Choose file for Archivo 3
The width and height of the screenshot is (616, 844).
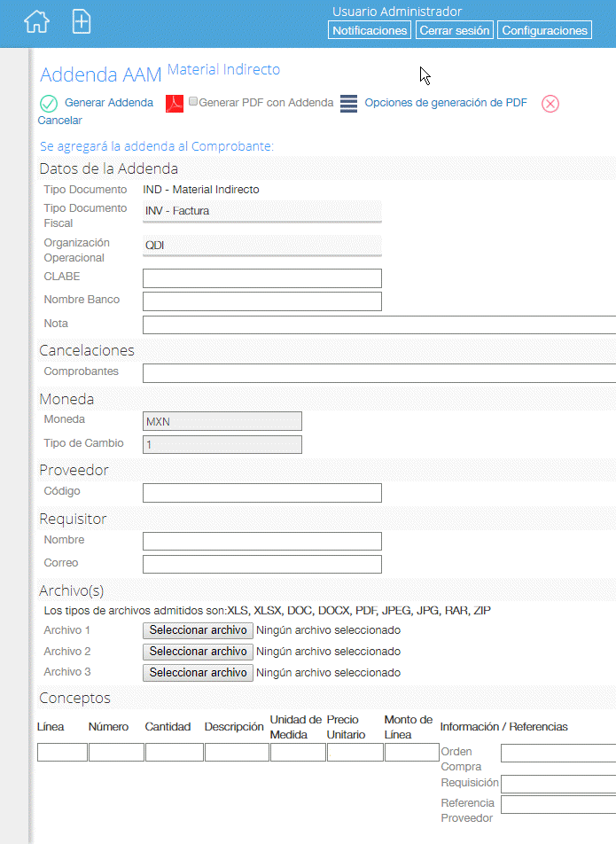pos(198,673)
